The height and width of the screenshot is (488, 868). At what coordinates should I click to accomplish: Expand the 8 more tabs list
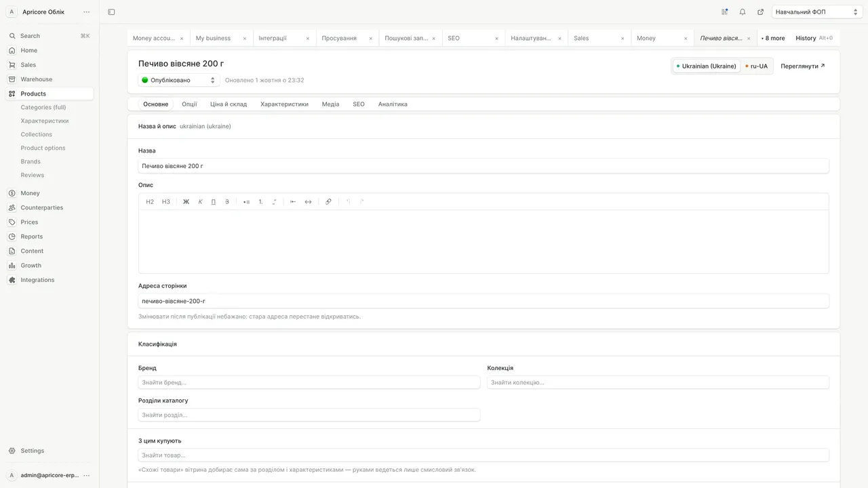click(773, 39)
